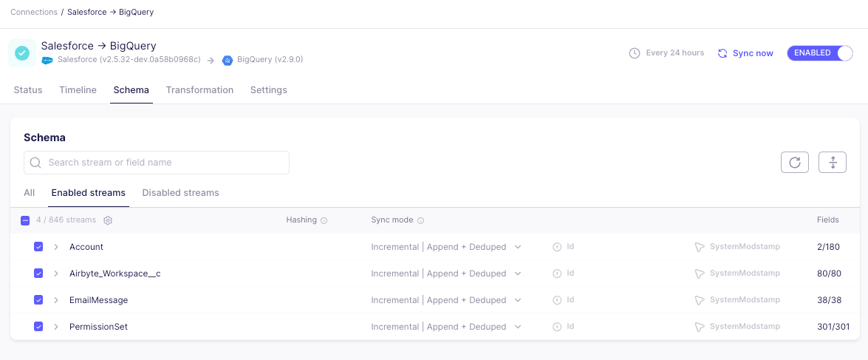
Task: Click the Hashing info icon
Action: pyautogui.click(x=324, y=220)
